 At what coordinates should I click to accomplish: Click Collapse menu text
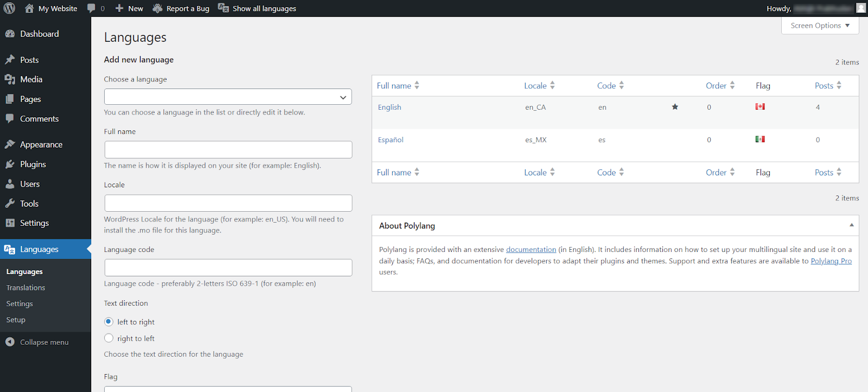pyautogui.click(x=44, y=343)
